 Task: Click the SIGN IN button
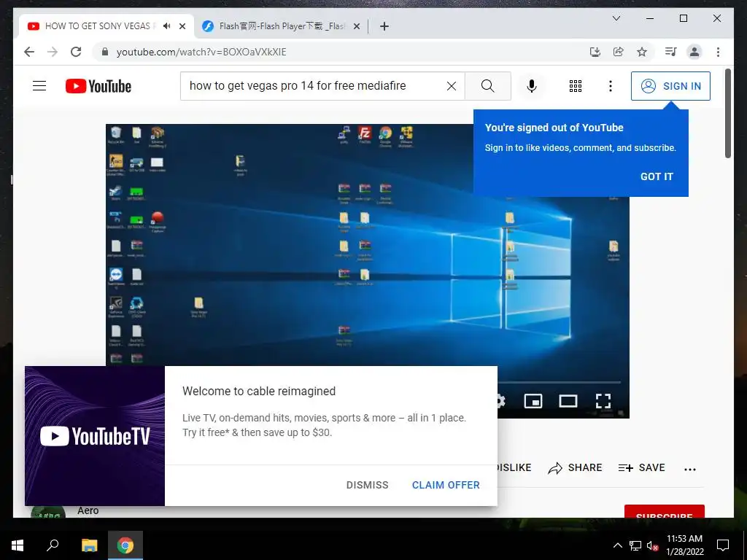click(x=670, y=86)
